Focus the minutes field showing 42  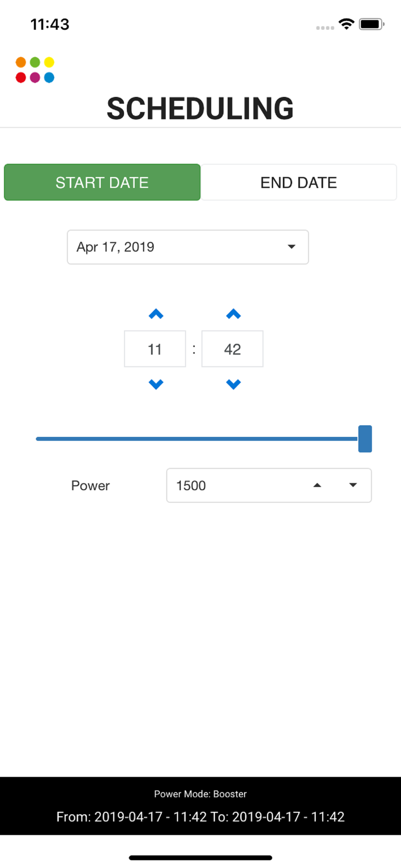point(232,349)
